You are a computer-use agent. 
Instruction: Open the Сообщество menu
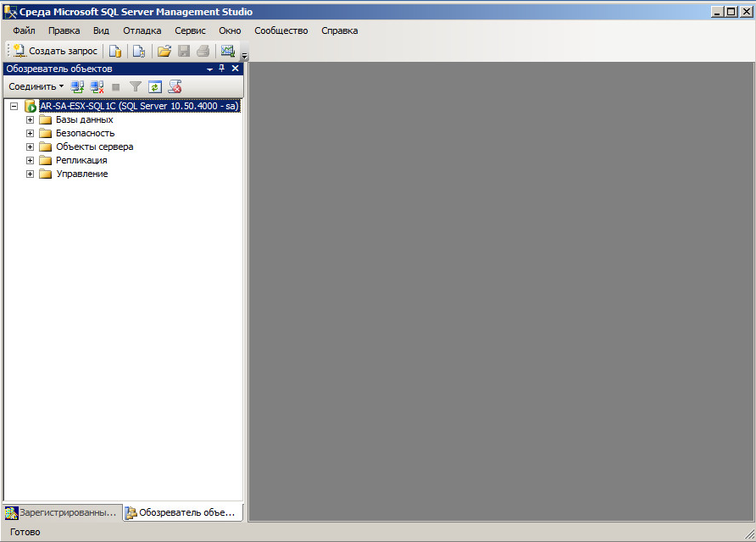pos(281,30)
